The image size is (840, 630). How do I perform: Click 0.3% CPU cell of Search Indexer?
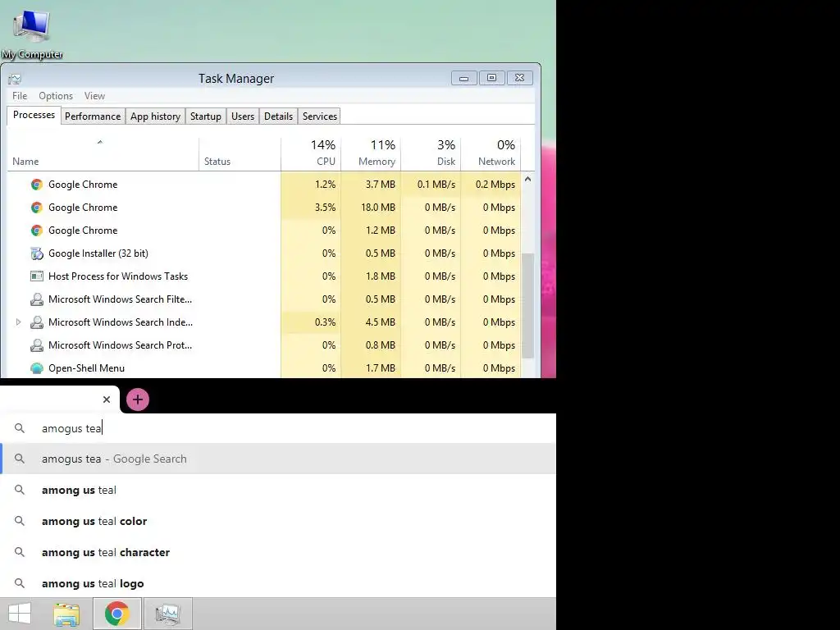point(311,322)
